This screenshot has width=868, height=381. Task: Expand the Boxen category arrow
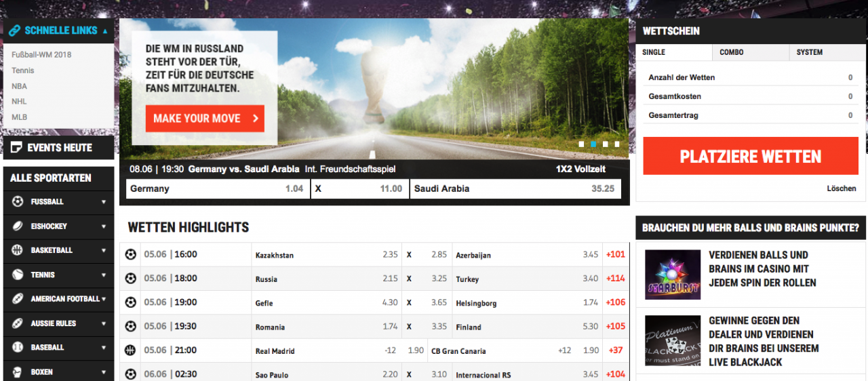[104, 372]
